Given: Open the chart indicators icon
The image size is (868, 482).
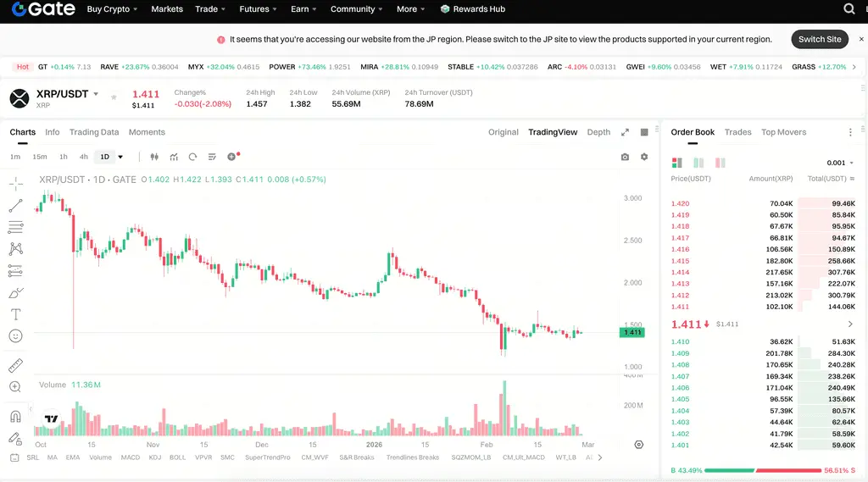Looking at the screenshot, I should coord(174,157).
